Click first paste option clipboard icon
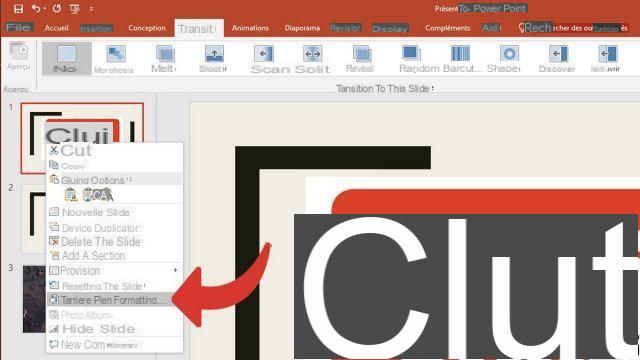 tap(71, 195)
